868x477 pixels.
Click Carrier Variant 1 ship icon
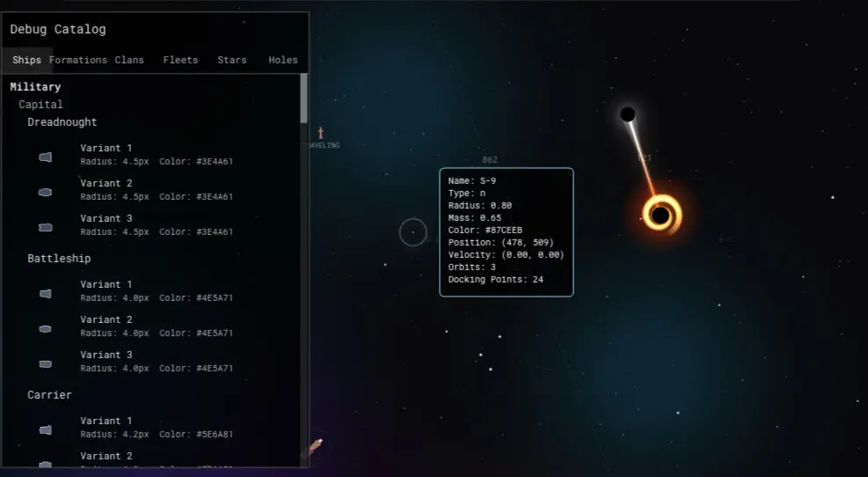46,429
